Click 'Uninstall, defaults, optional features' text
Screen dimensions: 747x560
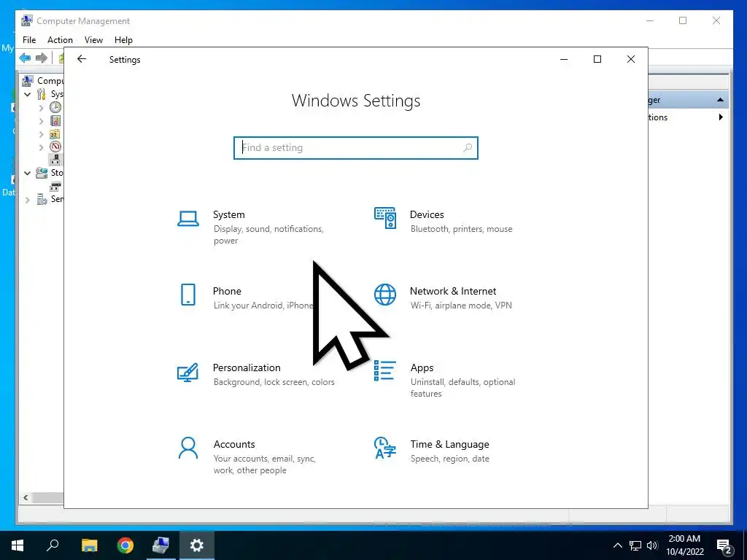click(462, 388)
